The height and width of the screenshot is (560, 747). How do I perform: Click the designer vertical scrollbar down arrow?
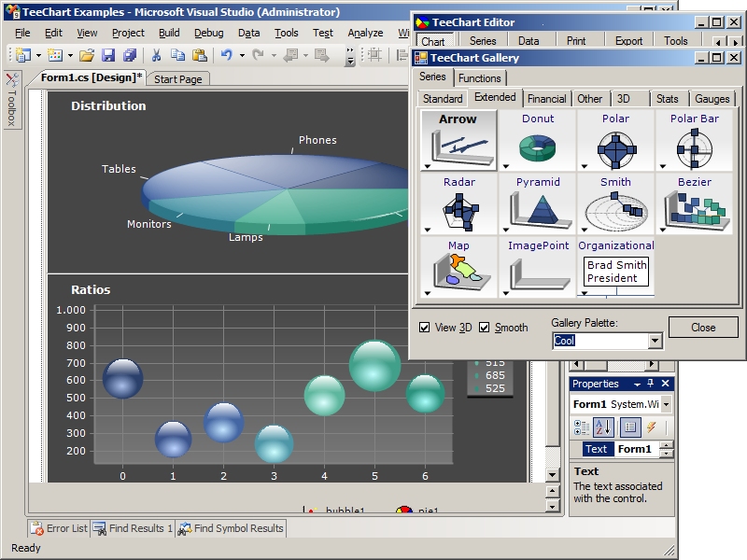click(552, 474)
